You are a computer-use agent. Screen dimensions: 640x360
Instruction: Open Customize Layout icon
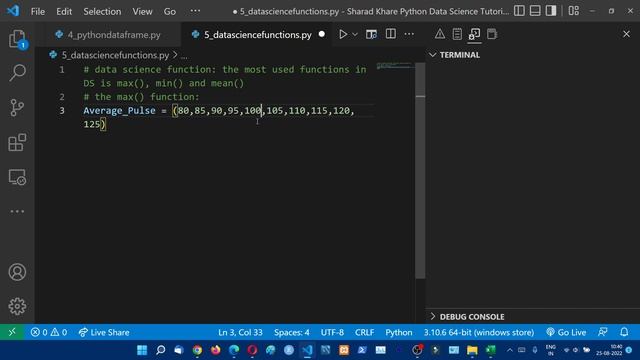[573, 11]
